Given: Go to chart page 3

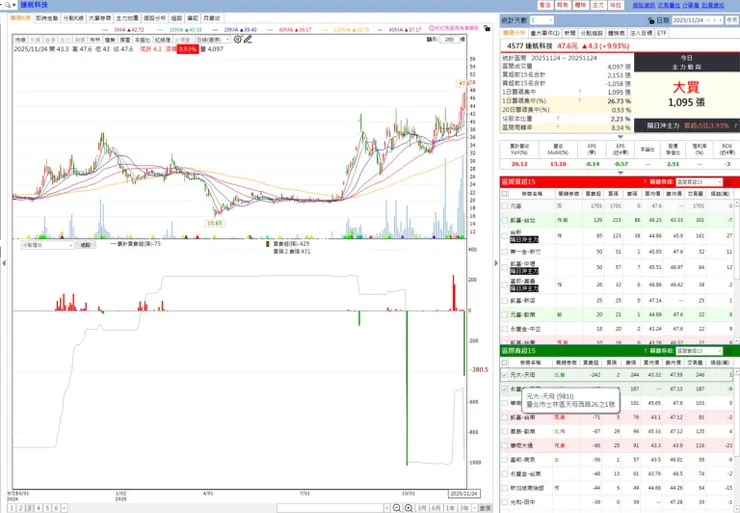Looking at the screenshot, I should coord(30,508).
